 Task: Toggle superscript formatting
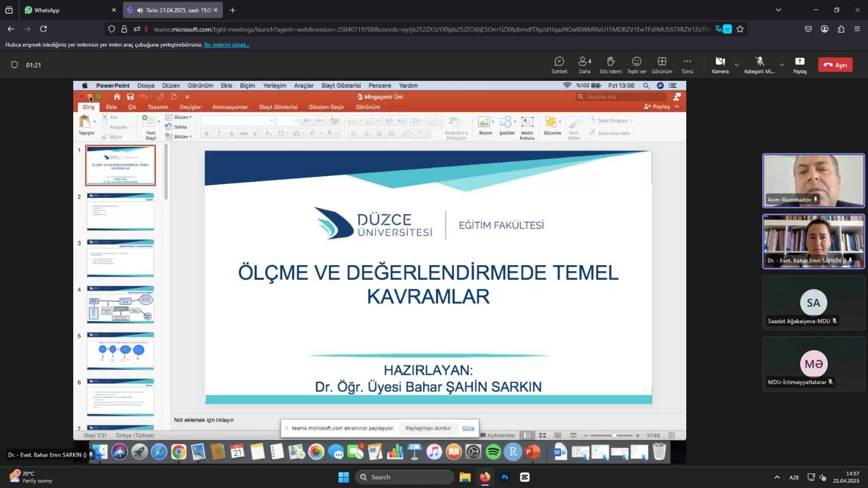pyautogui.click(x=256, y=133)
